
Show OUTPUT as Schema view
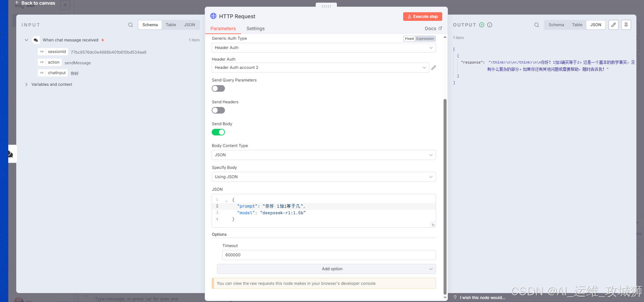(x=556, y=25)
